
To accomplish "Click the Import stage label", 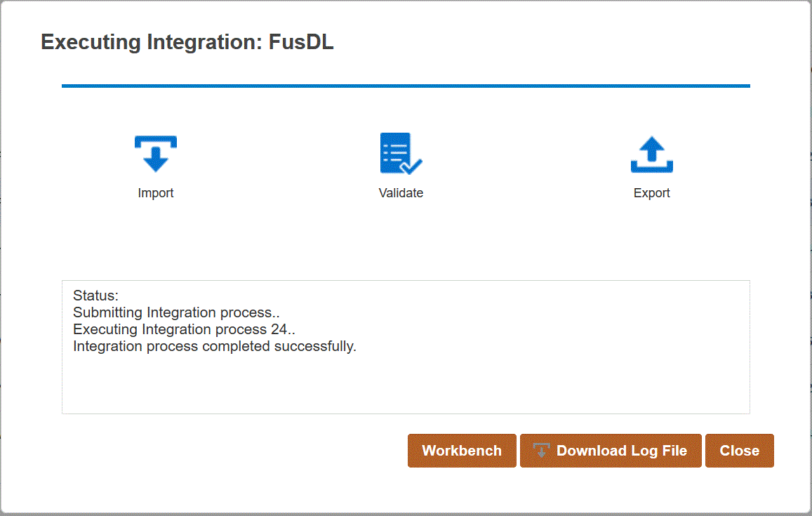I will (155, 192).
